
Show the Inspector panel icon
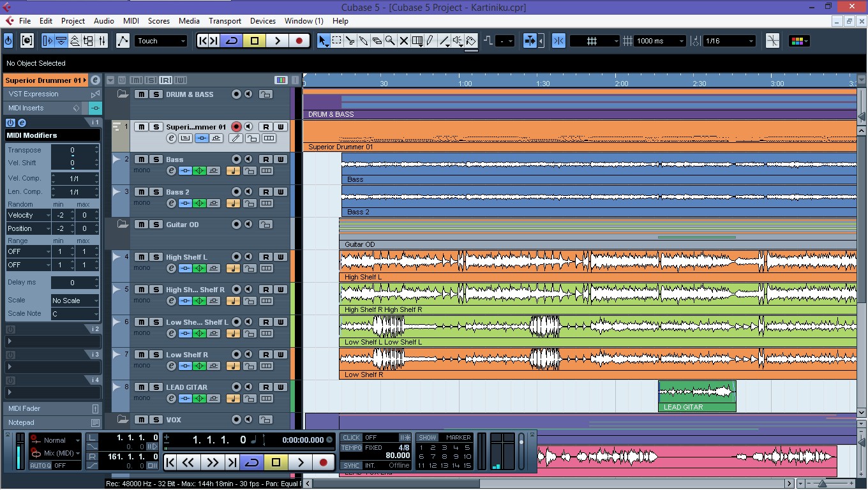coord(48,41)
